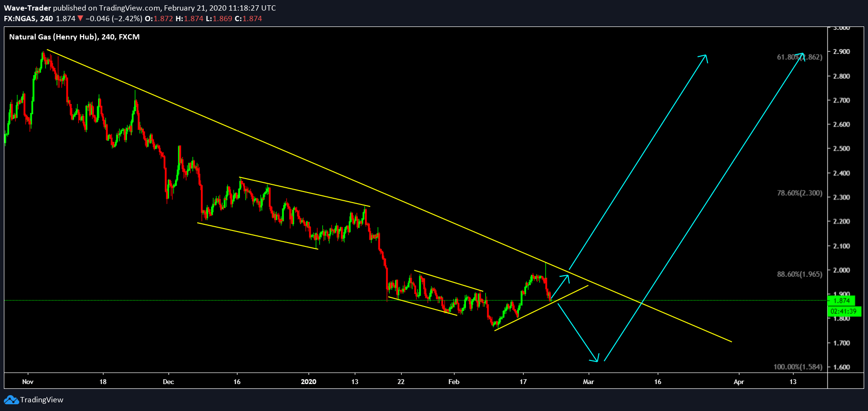This screenshot has width=868, height=411.
Task: Click the 2.500 price axis label
Action: point(842,149)
